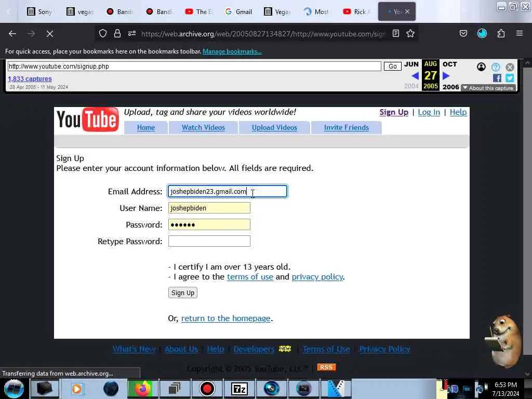Open the Watch Videos tab

coord(203,128)
